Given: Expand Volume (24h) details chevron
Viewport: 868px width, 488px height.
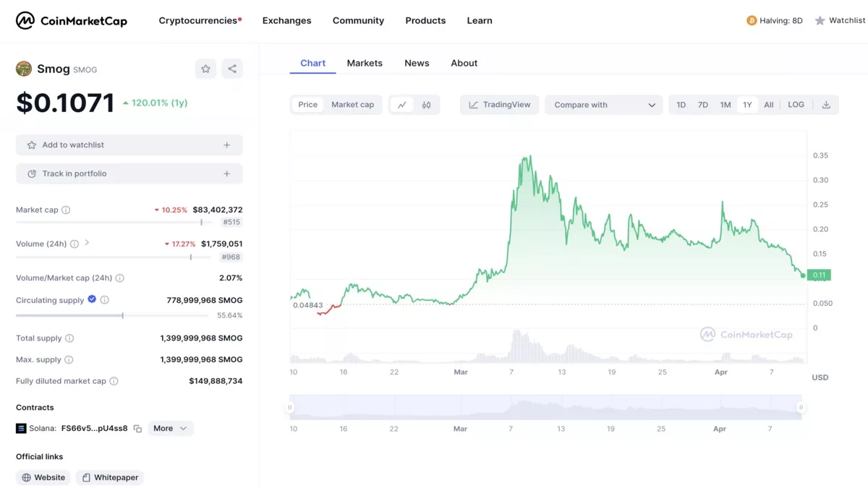Looking at the screenshot, I should tap(87, 243).
